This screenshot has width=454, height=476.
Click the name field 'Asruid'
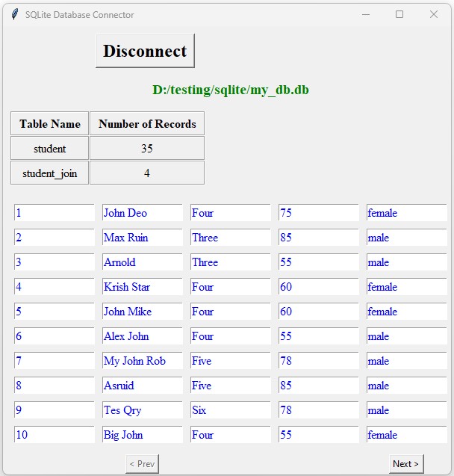(143, 386)
